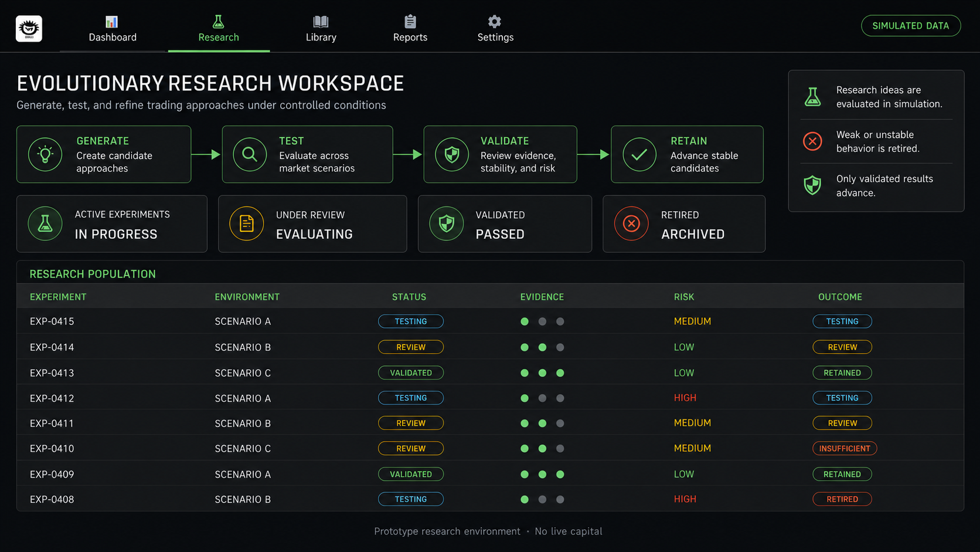Open the Retired Archived card
This screenshot has width=980, height=552.
tap(684, 224)
